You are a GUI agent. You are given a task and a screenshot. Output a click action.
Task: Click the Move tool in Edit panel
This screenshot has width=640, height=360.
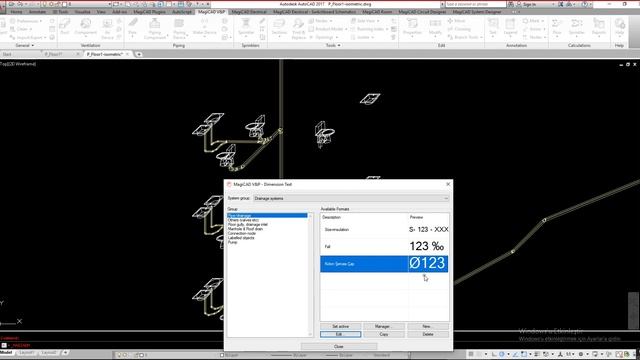[x=456, y=21]
